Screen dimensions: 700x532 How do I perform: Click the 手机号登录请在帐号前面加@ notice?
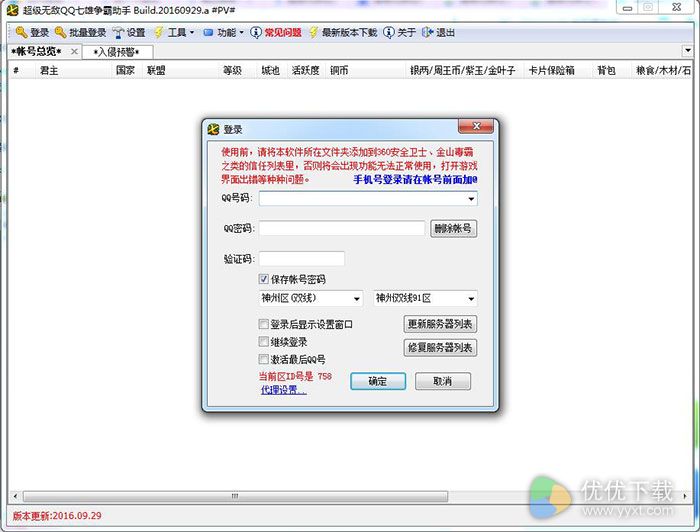tap(415, 179)
